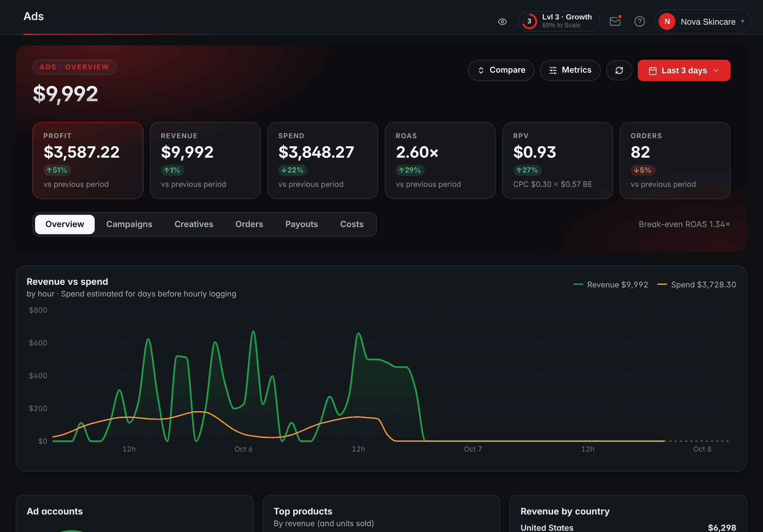Select the Payouts tab
763x532 pixels.
pyautogui.click(x=301, y=224)
